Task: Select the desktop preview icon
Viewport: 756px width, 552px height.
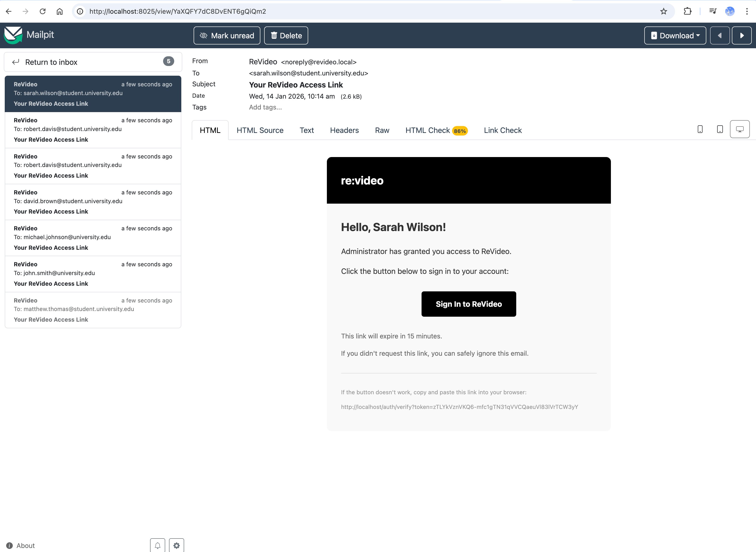Action: (740, 129)
